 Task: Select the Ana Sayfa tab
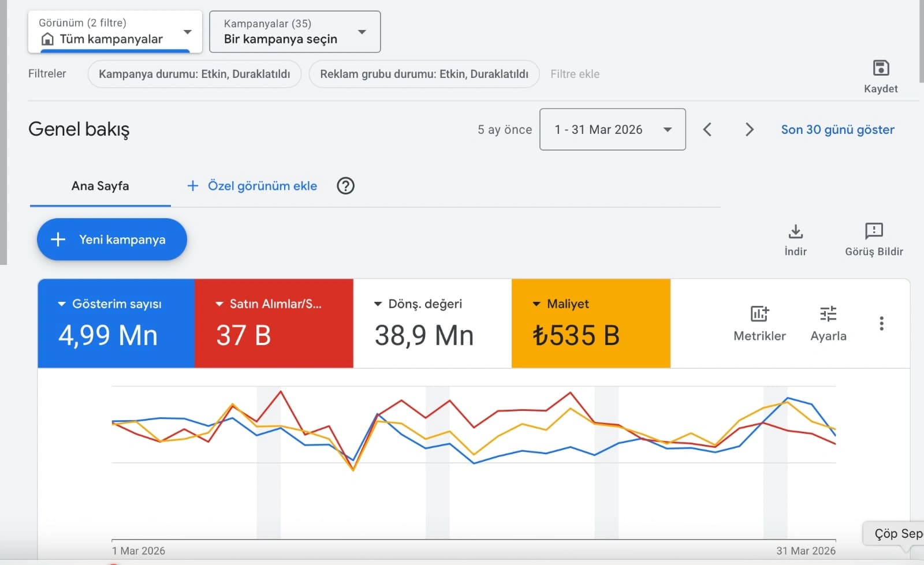click(x=100, y=186)
